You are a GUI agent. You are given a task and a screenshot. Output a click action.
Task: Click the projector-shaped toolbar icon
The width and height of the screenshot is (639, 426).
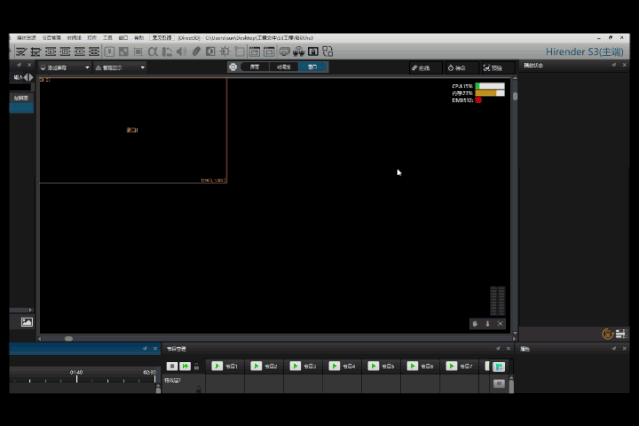pos(284,52)
